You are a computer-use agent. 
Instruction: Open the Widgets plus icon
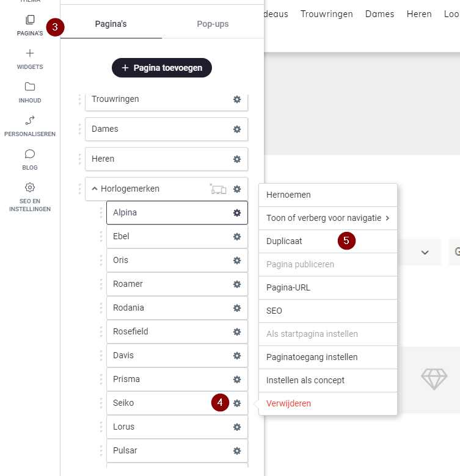coord(30,54)
